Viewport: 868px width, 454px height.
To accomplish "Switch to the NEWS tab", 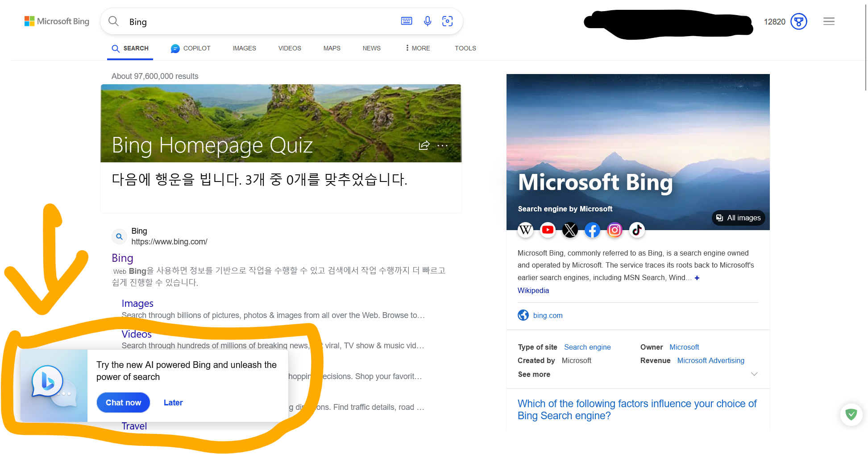I will (x=371, y=48).
